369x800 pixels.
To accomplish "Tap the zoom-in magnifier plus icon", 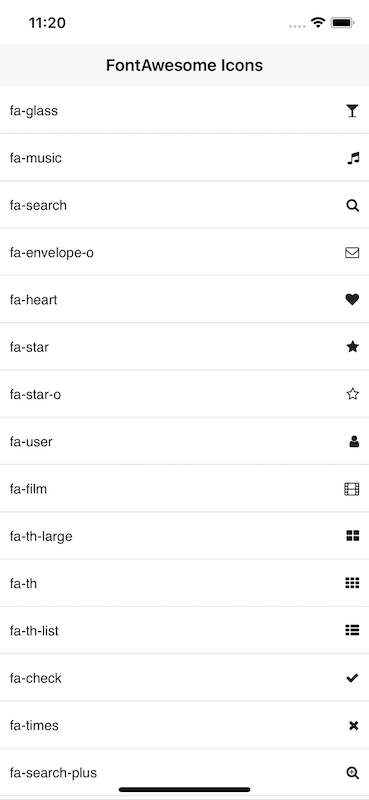I will coord(353,773).
